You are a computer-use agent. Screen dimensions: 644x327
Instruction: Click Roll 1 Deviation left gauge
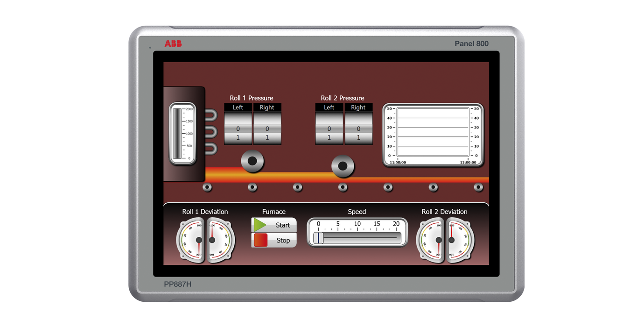(191, 240)
